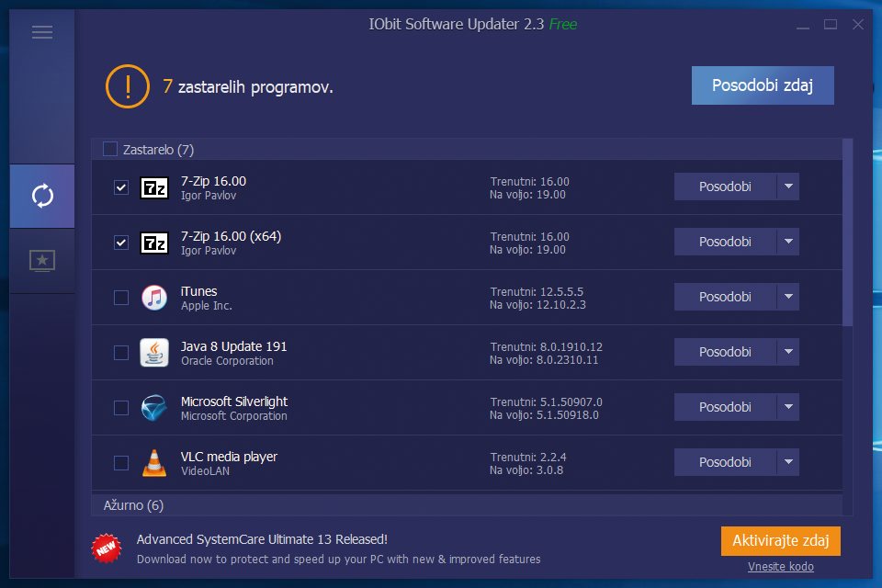Click Posodobi for iTunes
882x588 pixels.
tap(725, 297)
